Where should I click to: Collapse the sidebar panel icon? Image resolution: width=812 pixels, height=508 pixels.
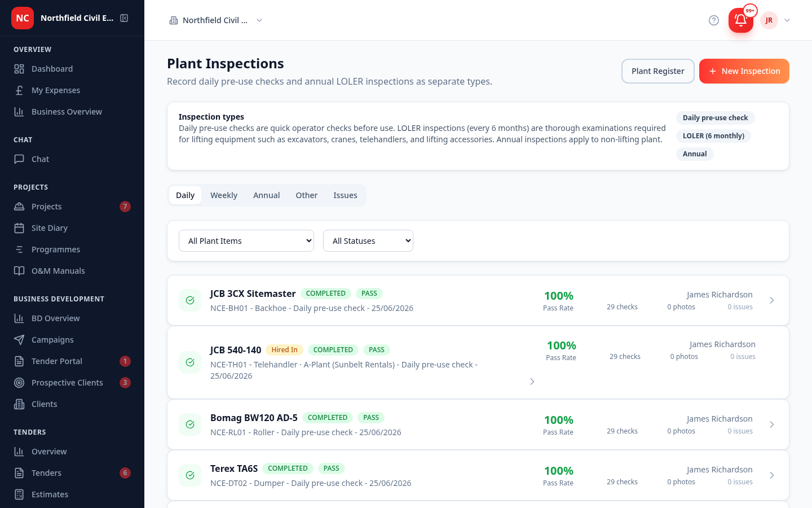point(124,18)
